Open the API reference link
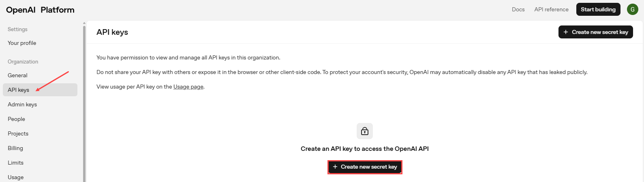This screenshot has height=182, width=644. pos(551,9)
